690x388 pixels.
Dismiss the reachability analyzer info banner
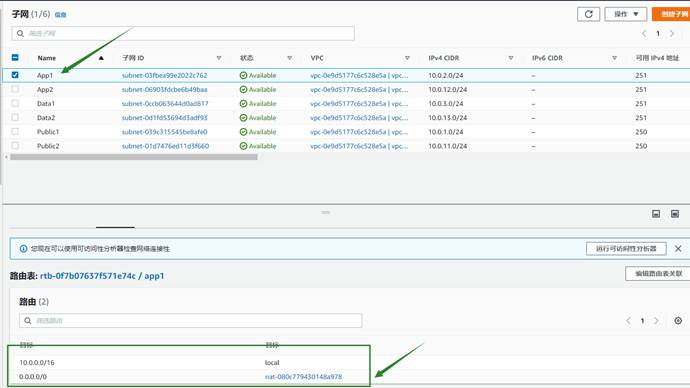[x=678, y=249]
